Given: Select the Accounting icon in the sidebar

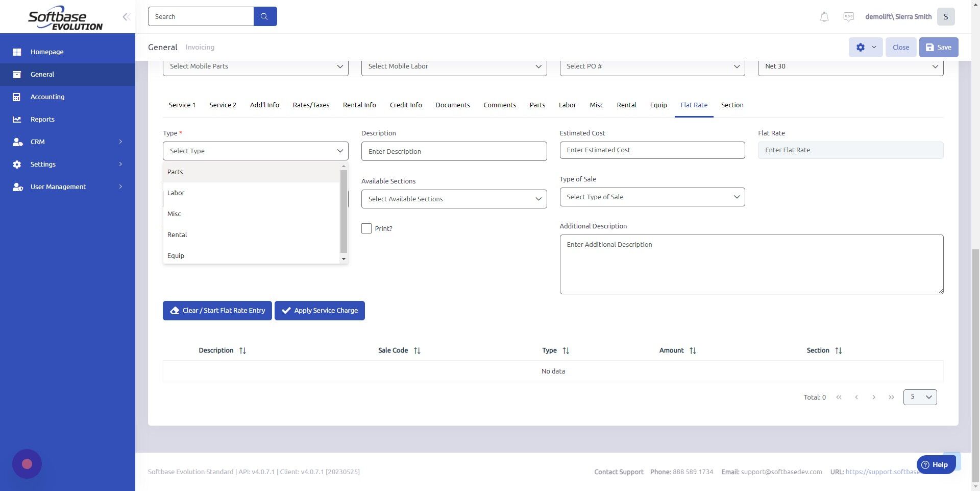Looking at the screenshot, I should coord(17,97).
